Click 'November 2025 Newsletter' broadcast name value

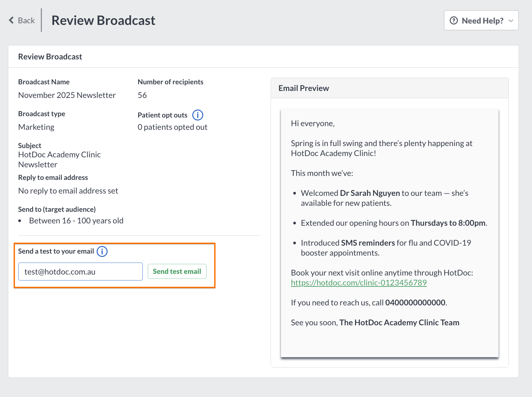pos(67,95)
